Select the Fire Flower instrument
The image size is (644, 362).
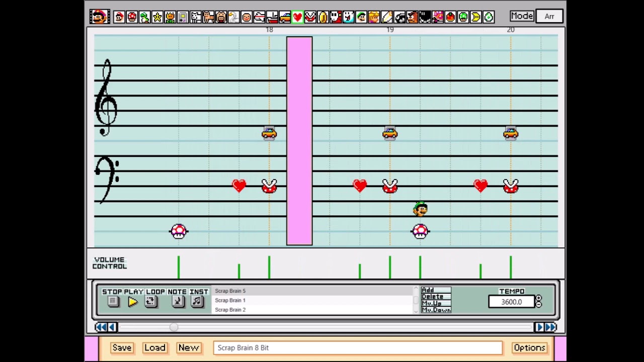[170, 17]
